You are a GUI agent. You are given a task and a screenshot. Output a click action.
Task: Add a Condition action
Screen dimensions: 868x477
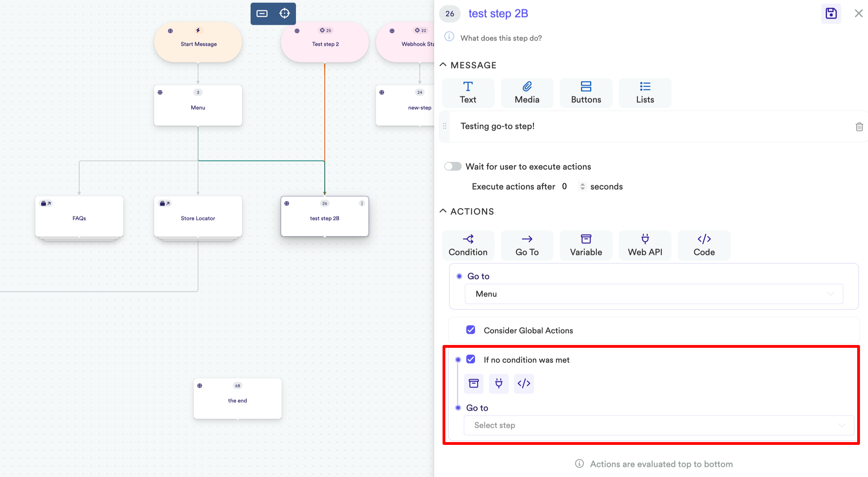click(x=468, y=245)
